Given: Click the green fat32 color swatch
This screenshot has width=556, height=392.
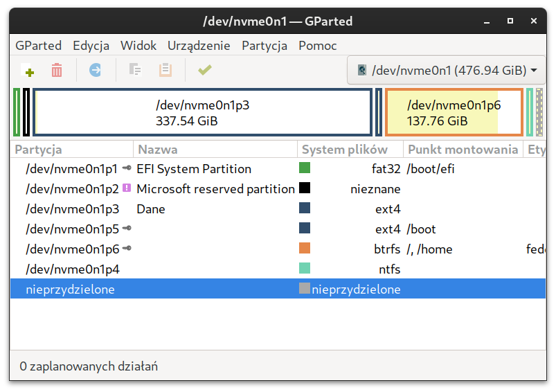Looking at the screenshot, I should coord(304,168).
